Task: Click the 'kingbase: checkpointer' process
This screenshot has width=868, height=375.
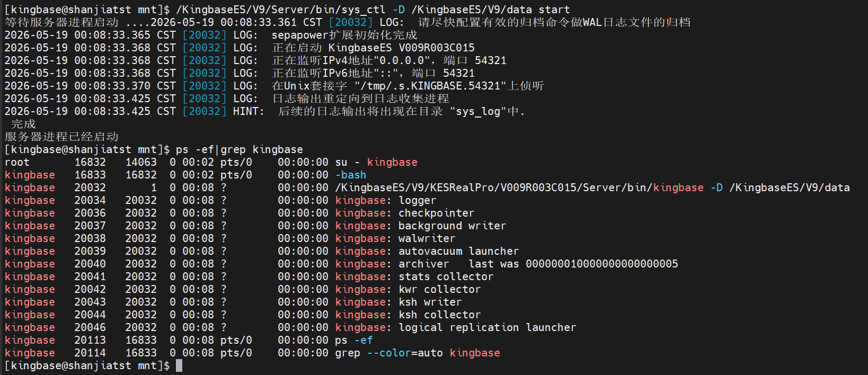Action: tap(405, 213)
